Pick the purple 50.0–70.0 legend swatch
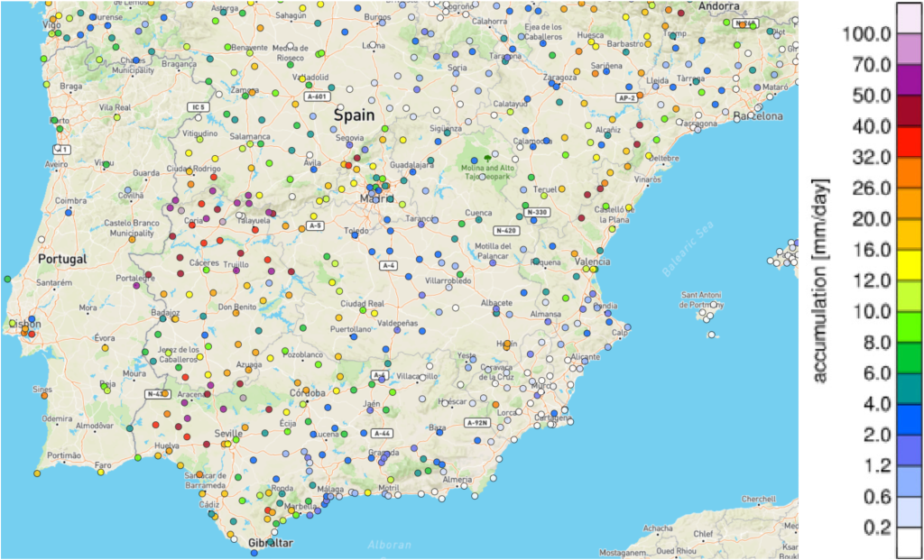Screen dimensions: 924x560 (x=908, y=79)
